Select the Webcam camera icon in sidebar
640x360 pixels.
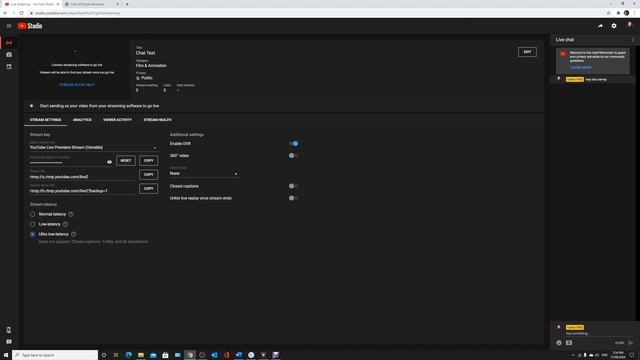(x=9, y=55)
